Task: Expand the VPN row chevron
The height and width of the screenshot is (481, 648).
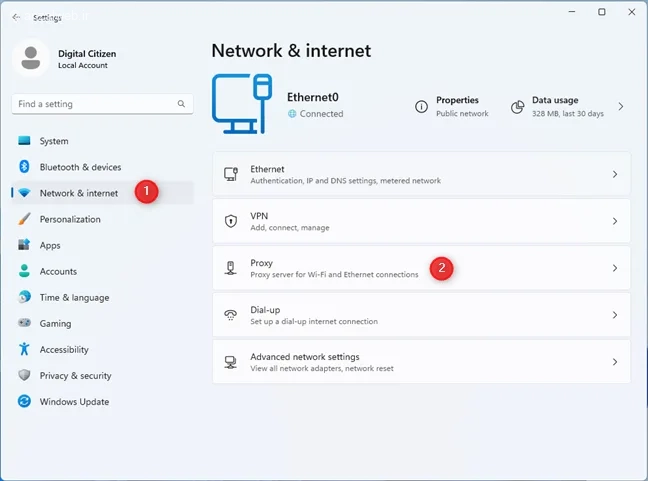Action: click(614, 221)
